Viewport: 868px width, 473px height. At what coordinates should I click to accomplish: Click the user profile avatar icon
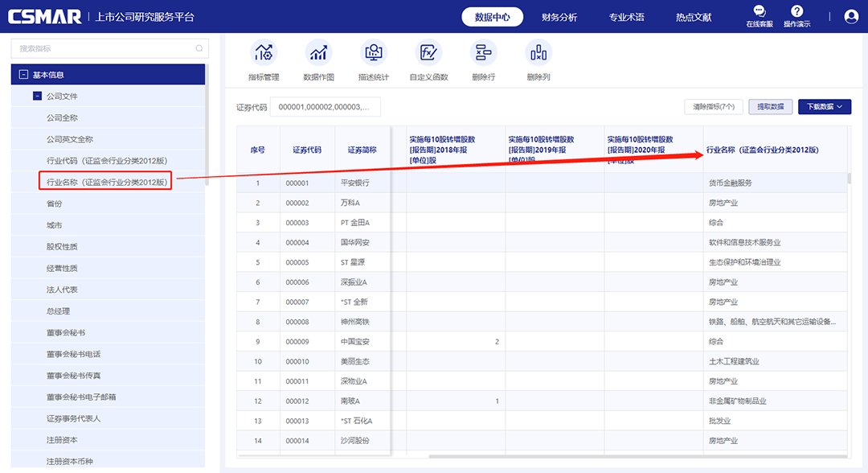851,16
